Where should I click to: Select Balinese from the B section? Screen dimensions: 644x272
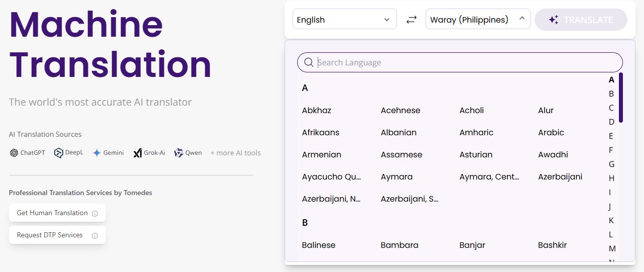319,245
